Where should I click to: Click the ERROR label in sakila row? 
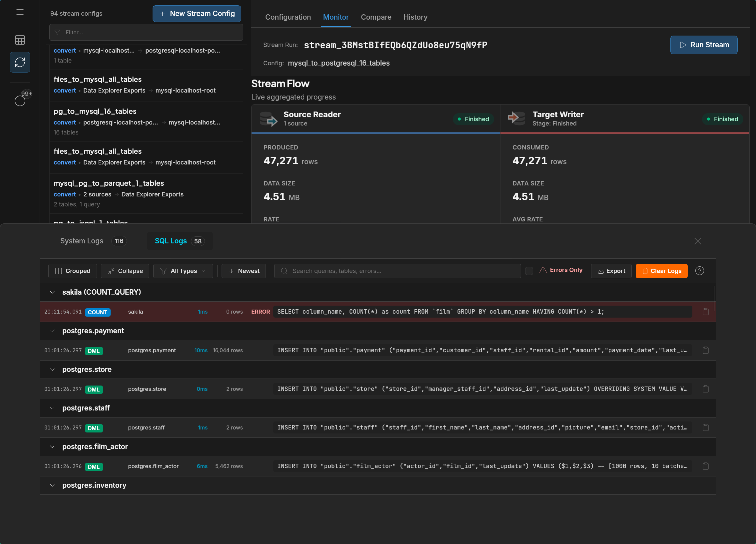tap(260, 312)
